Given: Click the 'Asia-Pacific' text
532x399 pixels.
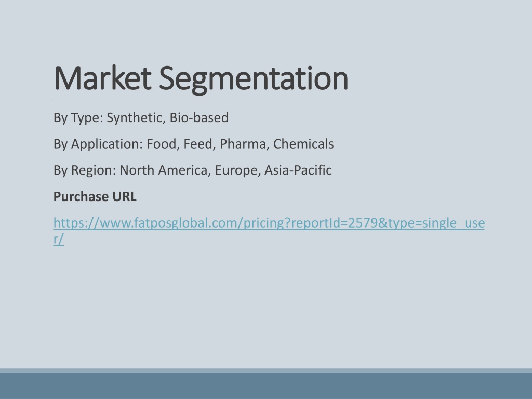Looking at the screenshot, I should pyautogui.click(x=298, y=170).
